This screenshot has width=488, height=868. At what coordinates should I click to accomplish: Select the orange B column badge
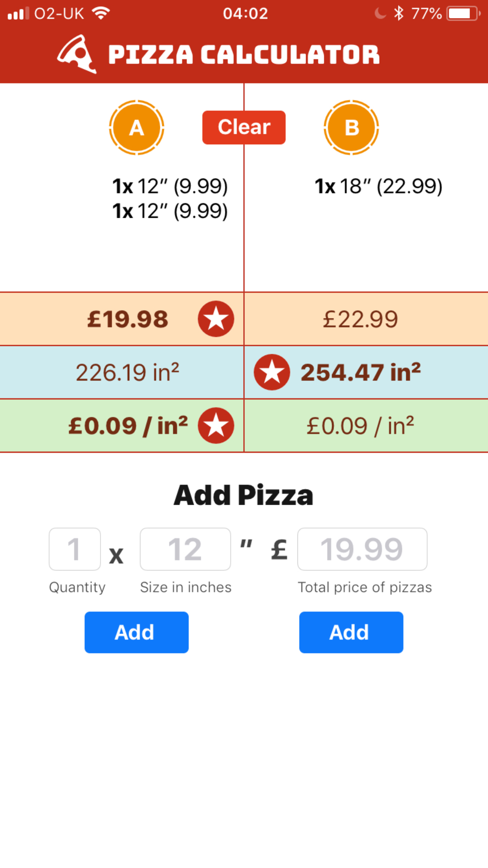[351, 127]
